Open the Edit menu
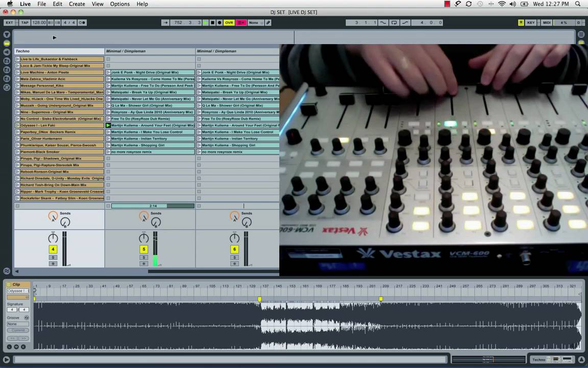The image size is (588, 368). pyautogui.click(x=57, y=4)
